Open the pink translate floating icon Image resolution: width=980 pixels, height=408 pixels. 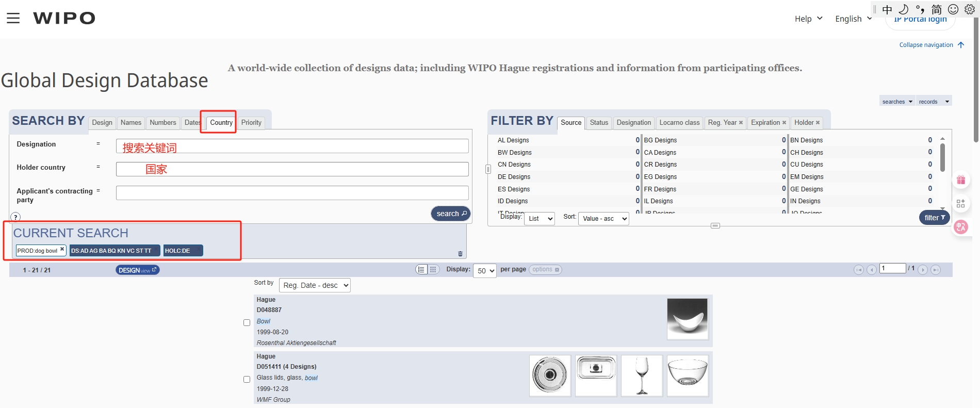click(960, 227)
